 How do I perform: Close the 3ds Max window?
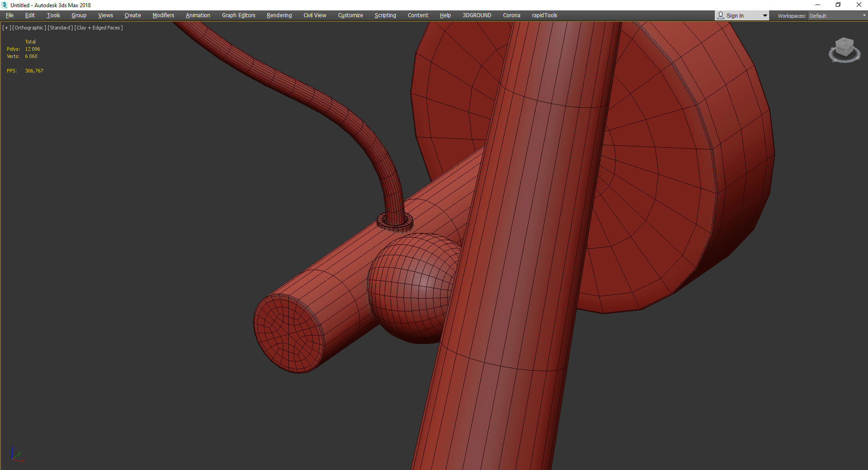(858, 5)
